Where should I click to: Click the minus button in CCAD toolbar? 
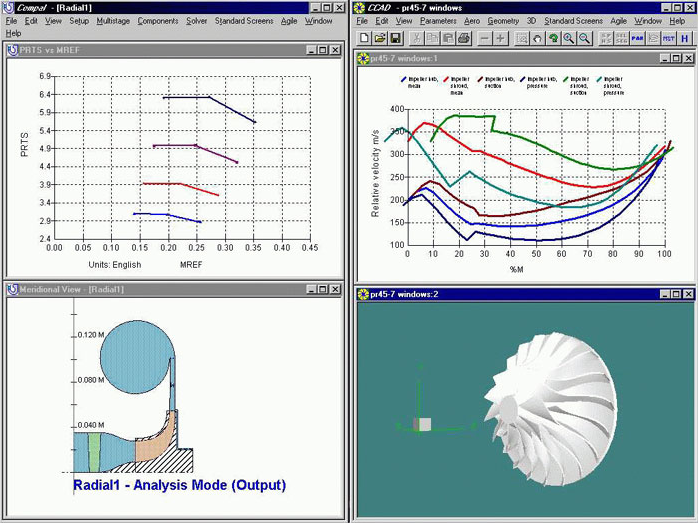(485, 38)
